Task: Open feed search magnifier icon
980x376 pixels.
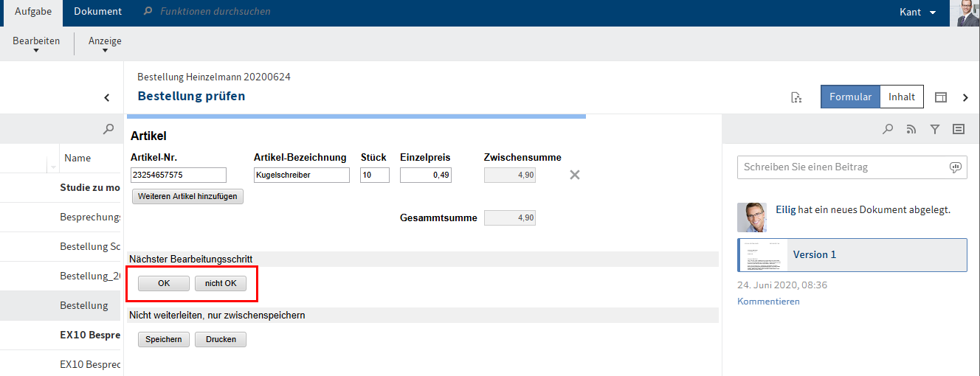Action: (x=888, y=129)
